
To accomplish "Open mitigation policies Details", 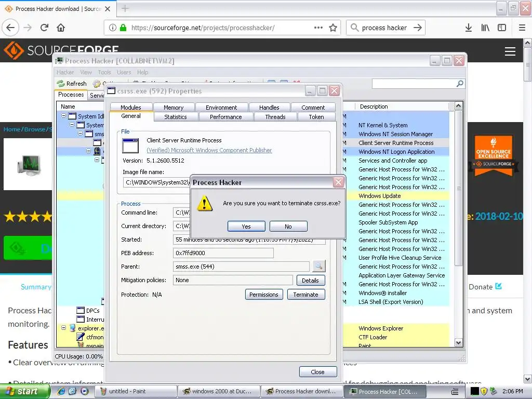I will pyautogui.click(x=311, y=280).
